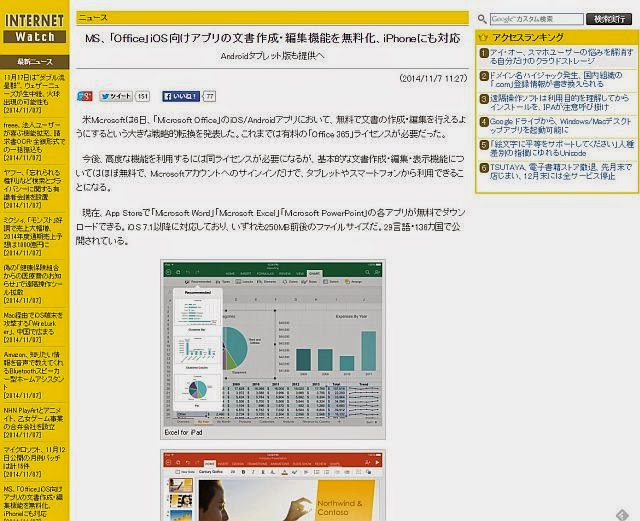Focus the Google custom search field
Screen dimensions: 640x521
537,19
